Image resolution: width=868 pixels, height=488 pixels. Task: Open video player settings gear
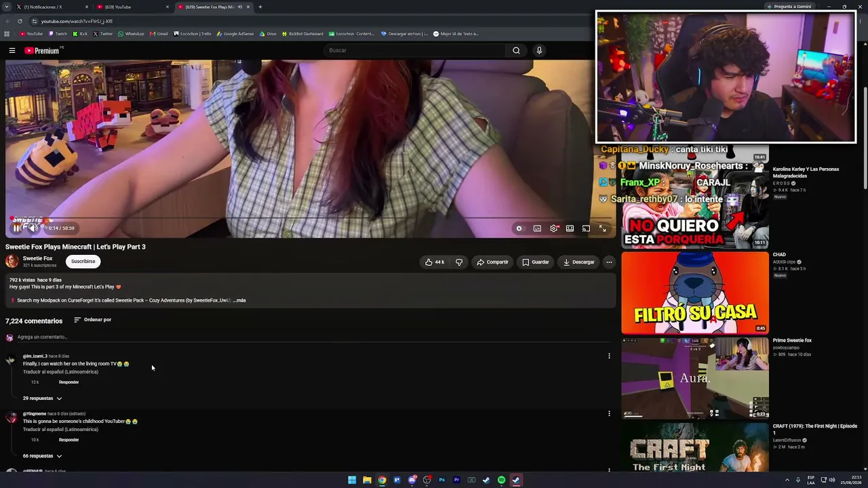554,228
